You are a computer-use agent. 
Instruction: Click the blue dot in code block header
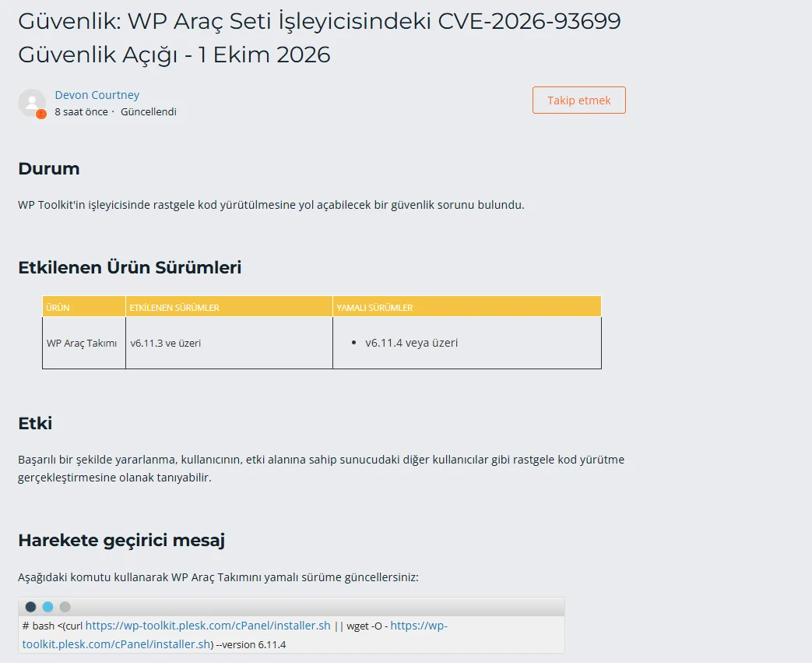coord(47,606)
